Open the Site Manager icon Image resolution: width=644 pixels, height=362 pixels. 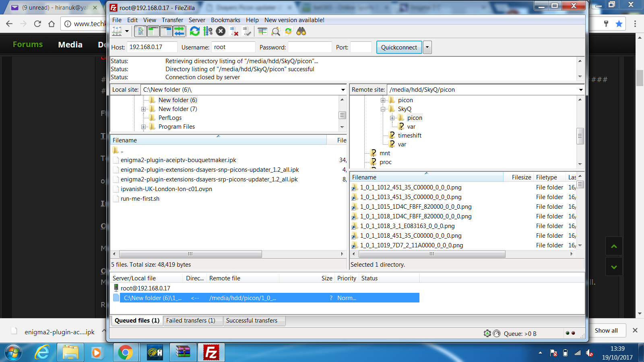click(x=117, y=31)
